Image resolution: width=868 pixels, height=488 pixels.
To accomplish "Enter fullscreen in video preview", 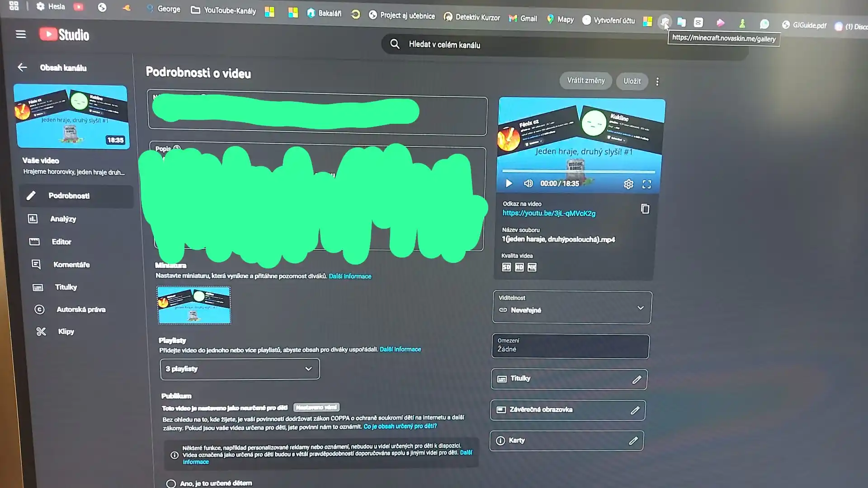I will point(646,184).
